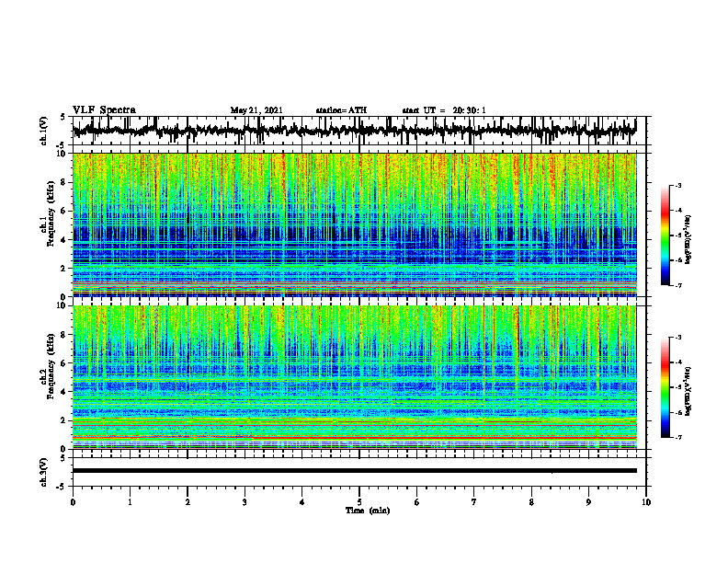728x563 pixels.
Task: Click the ch.1 voltage waveform trace
Action: 355,131
